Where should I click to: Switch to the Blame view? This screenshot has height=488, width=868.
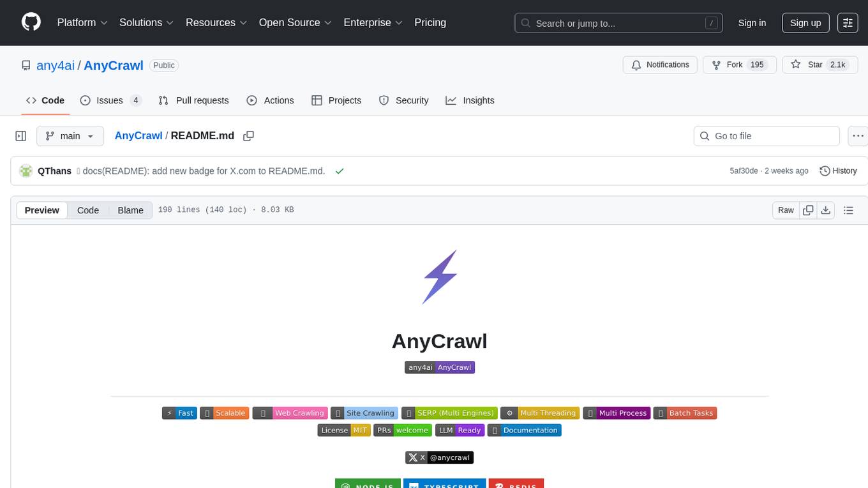pos(131,210)
